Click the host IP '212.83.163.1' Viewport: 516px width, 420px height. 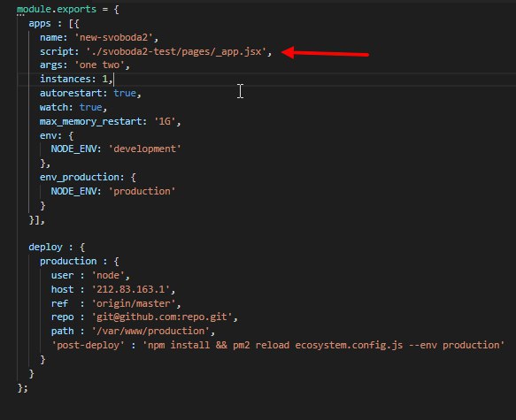[x=131, y=289]
